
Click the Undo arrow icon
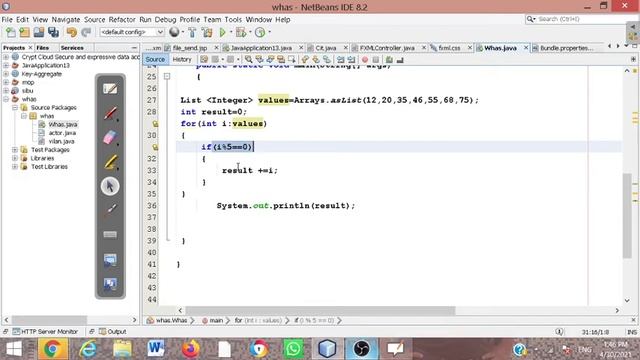[x=71, y=32]
